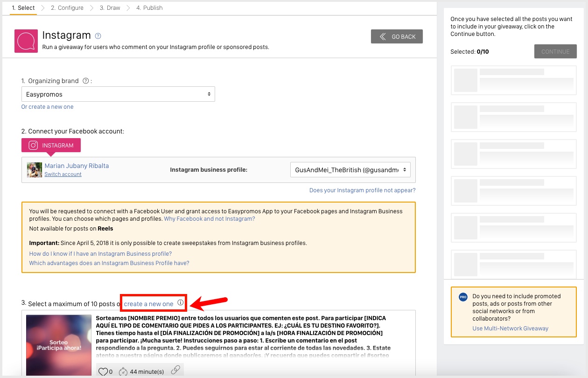Click the blue PRO badge icon
Image resolution: width=588 pixels, height=378 pixels.
(463, 297)
